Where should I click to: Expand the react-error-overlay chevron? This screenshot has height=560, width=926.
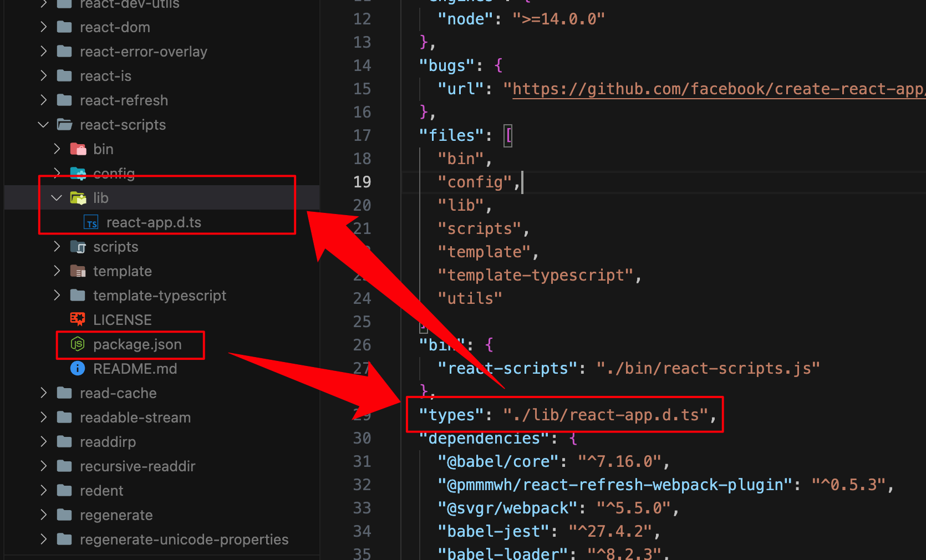coord(43,52)
